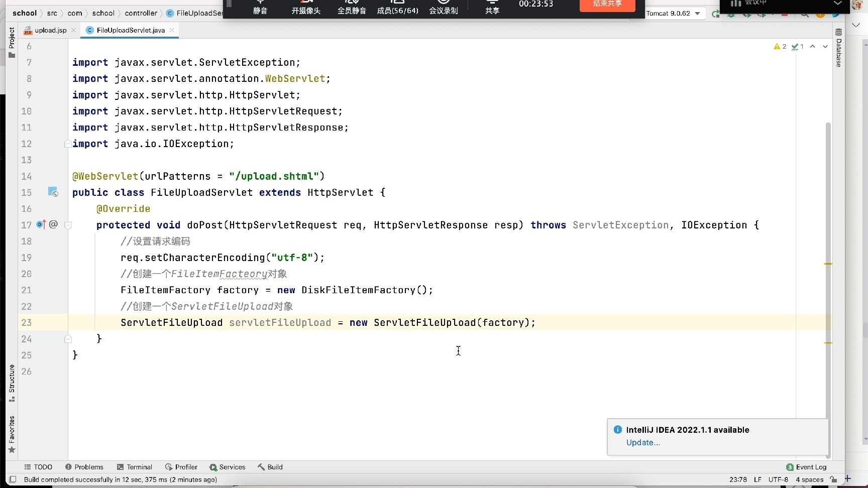Close the FileUploadServlet.java tab

172,30
